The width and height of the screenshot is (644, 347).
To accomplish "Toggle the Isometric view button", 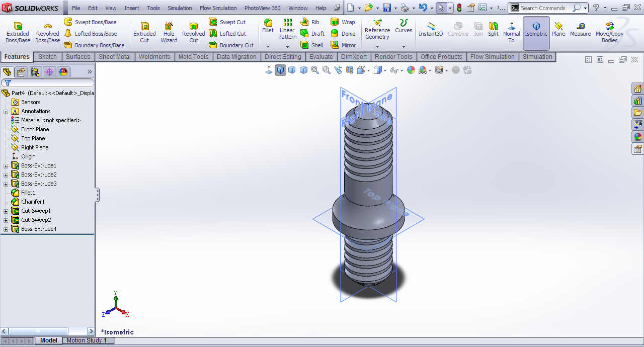I will (x=536, y=30).
